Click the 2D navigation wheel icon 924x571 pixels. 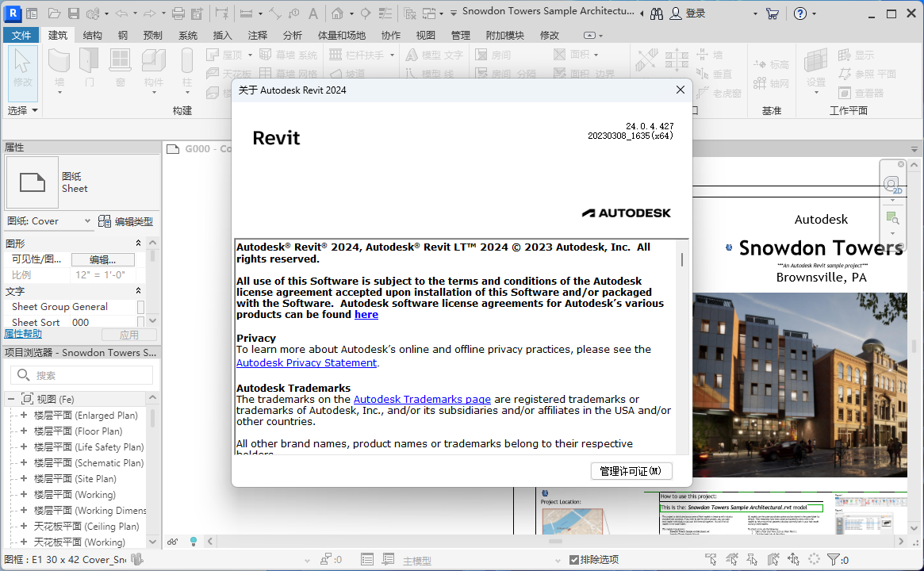pyautogui.click(x=893, y=186)
